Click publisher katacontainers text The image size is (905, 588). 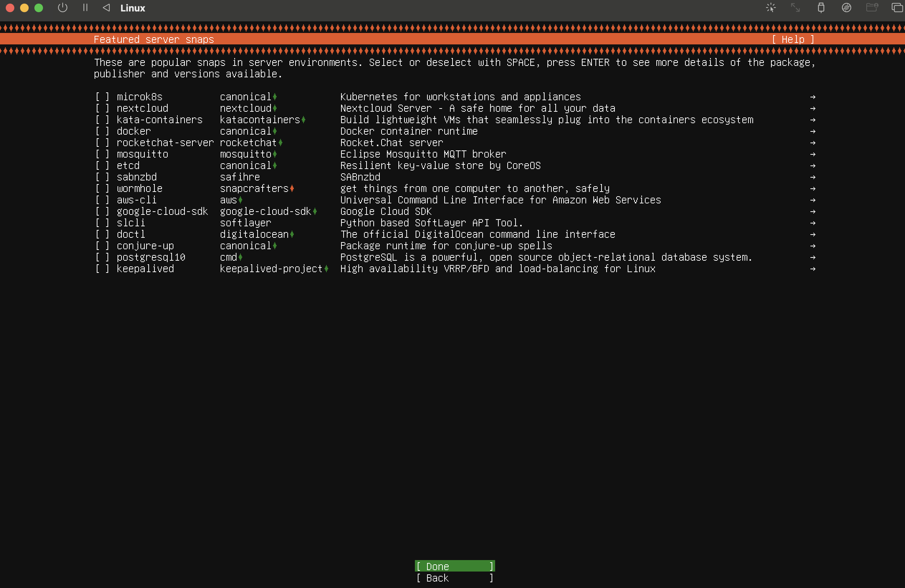tap(260, 120)
